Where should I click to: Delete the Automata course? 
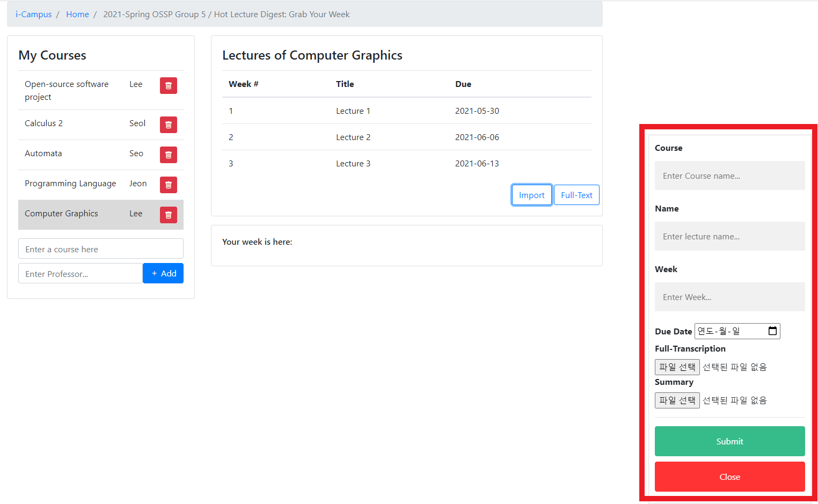[168, 155]
